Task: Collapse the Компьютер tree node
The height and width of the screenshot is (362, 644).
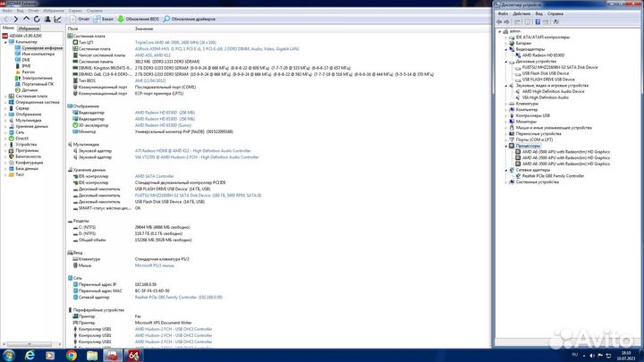Action: 5,42
